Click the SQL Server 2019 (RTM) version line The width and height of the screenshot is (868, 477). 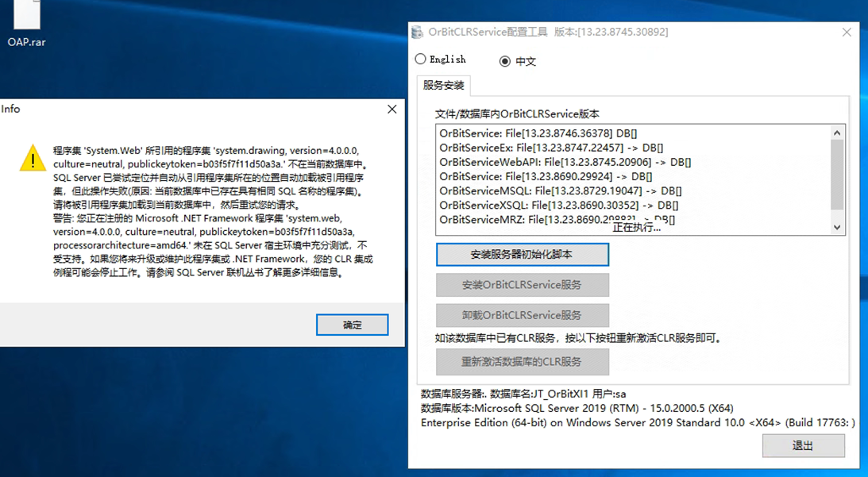577,409
